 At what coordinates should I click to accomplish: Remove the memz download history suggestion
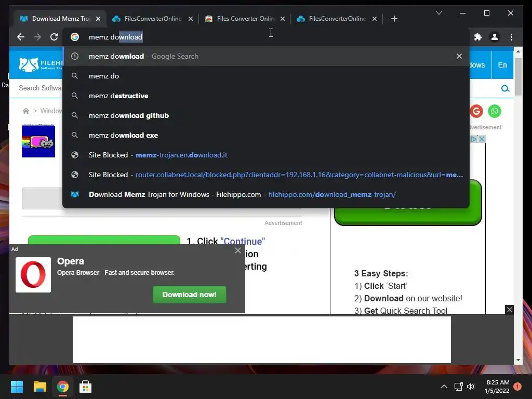[x=459, y=56]
